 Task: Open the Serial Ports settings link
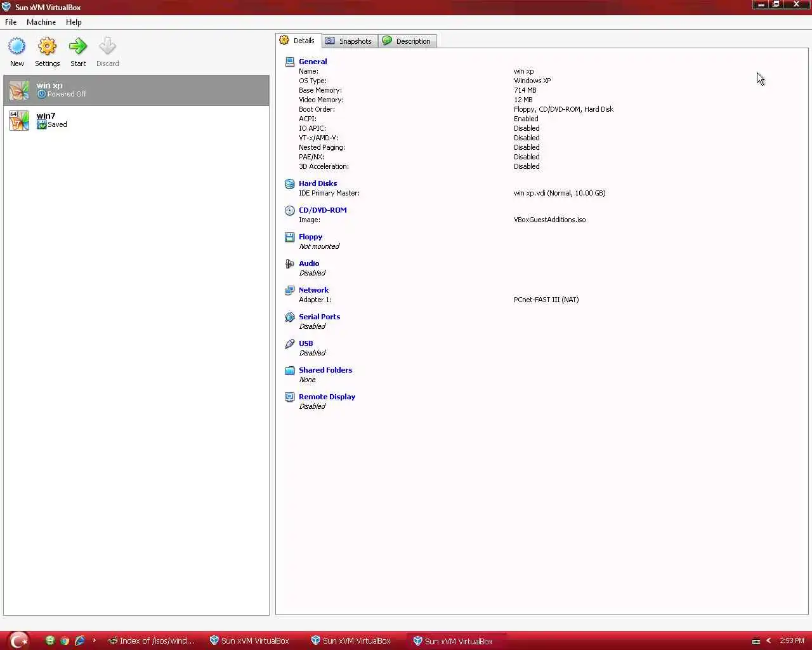320,317
